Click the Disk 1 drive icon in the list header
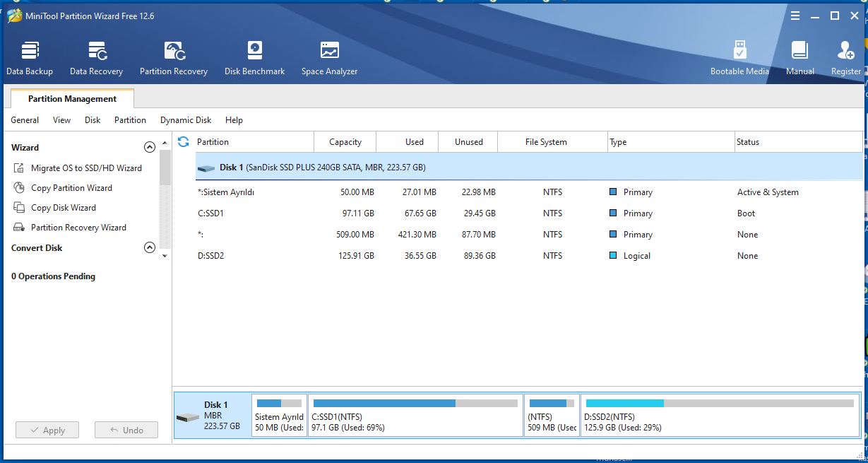 [206, 168]
